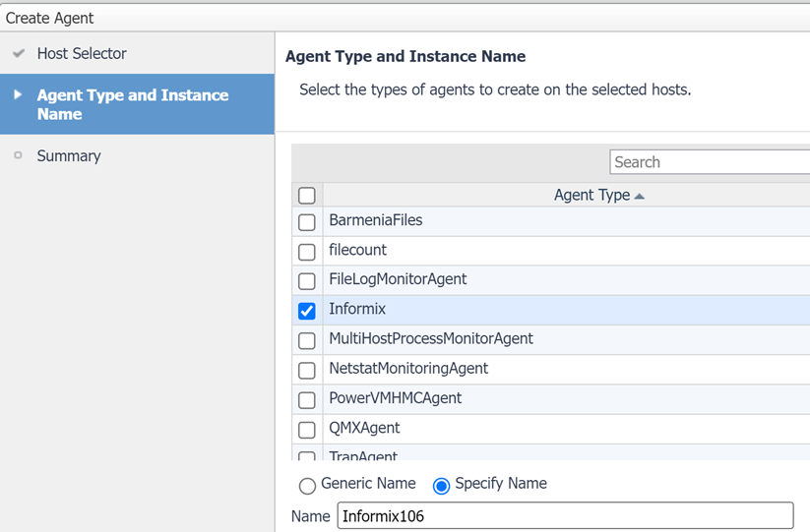Click the Agent Type sort arrow
This screenshot has height=532, width=810.
tap(640, 196)
